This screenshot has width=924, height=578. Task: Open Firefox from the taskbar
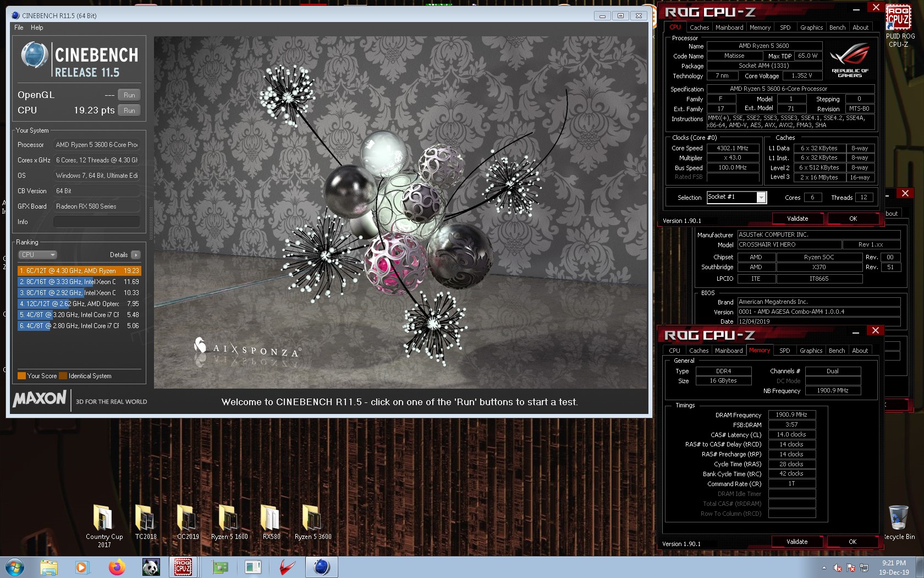click(x=117, y=567)
